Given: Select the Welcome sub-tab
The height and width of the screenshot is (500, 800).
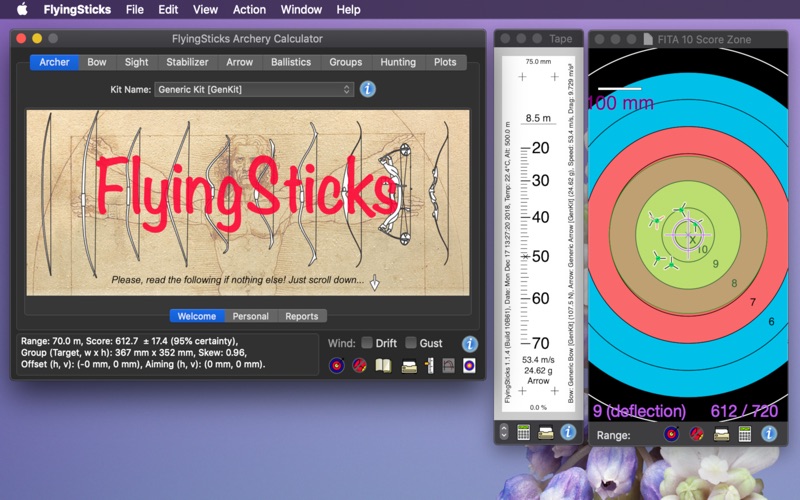Looking at the screenshot, I should pyautogui.click(x=196, y=316).
